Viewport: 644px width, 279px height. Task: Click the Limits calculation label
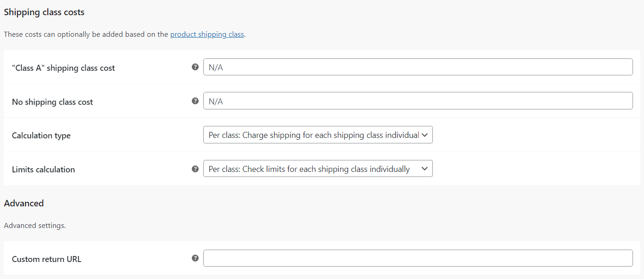tap(43, 170)
